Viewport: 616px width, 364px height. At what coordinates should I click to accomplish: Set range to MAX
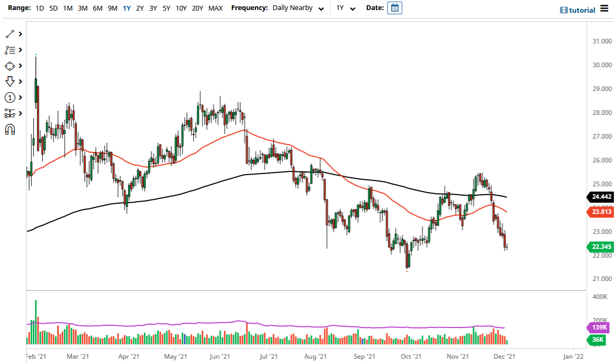pos(215,8)
